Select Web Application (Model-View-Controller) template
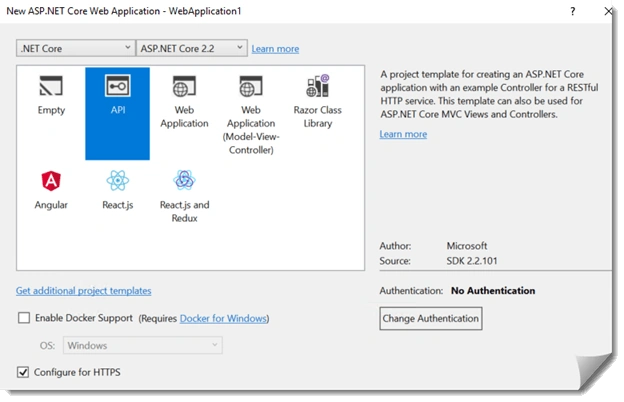The image size is (624, 402). [x=251, y=115]
